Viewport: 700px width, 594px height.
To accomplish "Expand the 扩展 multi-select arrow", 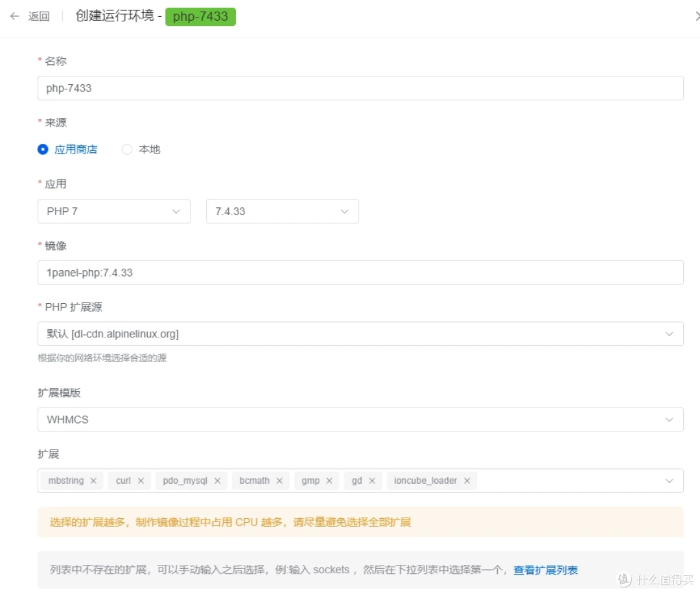I will click(669, 481).
